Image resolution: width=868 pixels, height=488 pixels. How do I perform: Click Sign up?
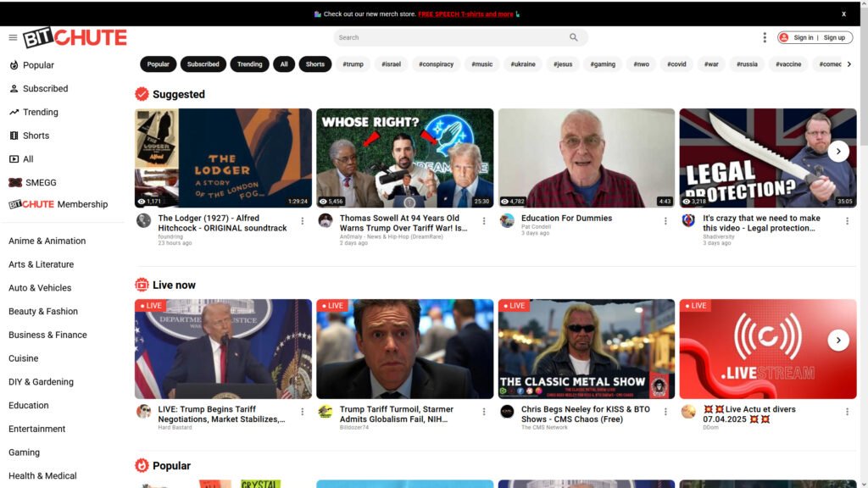[x=834, y=37]
